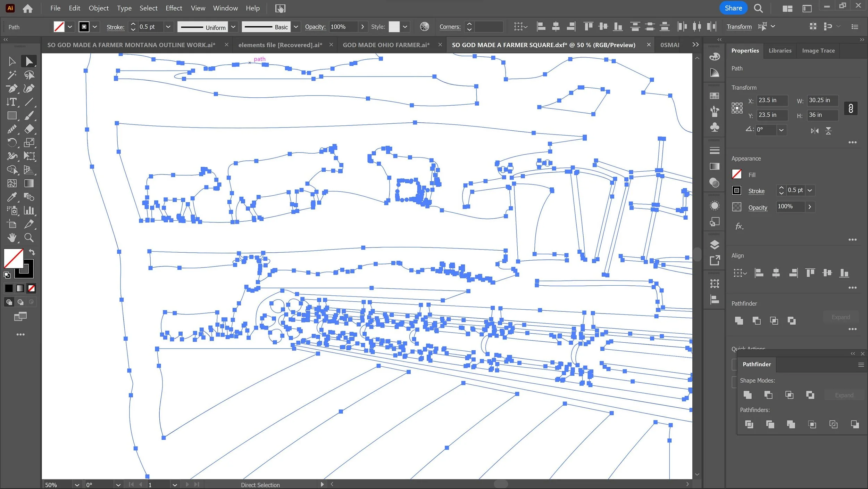Viewport: 868px width, 489px height.
Task: Select the Zoom tool
Action: click(x=29, y=238)
